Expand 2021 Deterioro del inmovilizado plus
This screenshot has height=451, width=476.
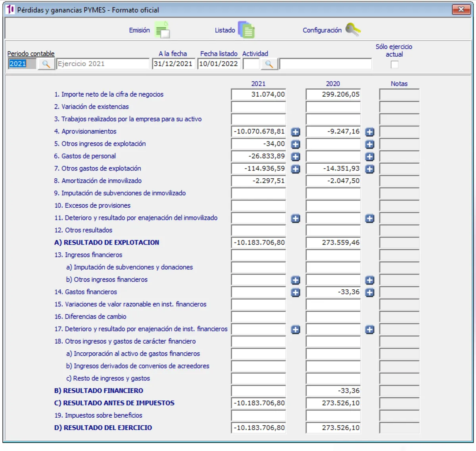click(296, 218)
